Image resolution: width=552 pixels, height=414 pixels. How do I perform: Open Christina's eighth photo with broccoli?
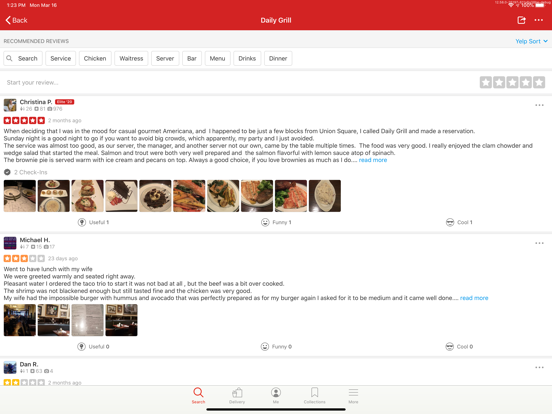257,196
